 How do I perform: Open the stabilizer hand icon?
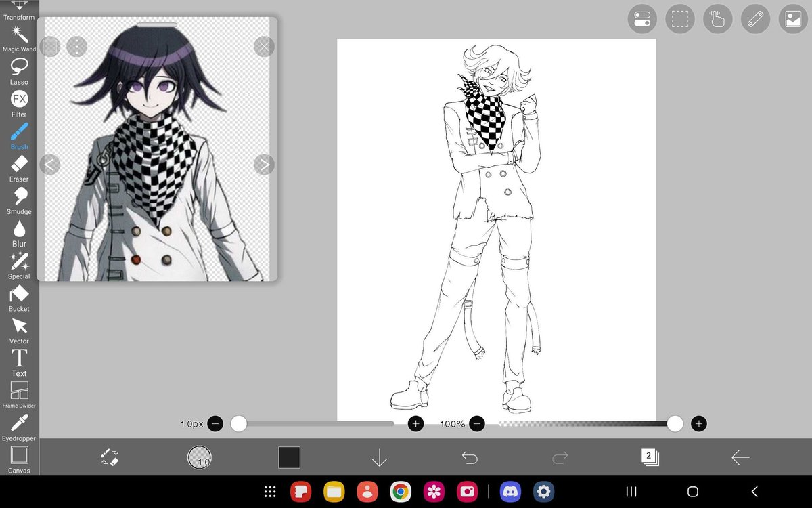tap(718, 19)
